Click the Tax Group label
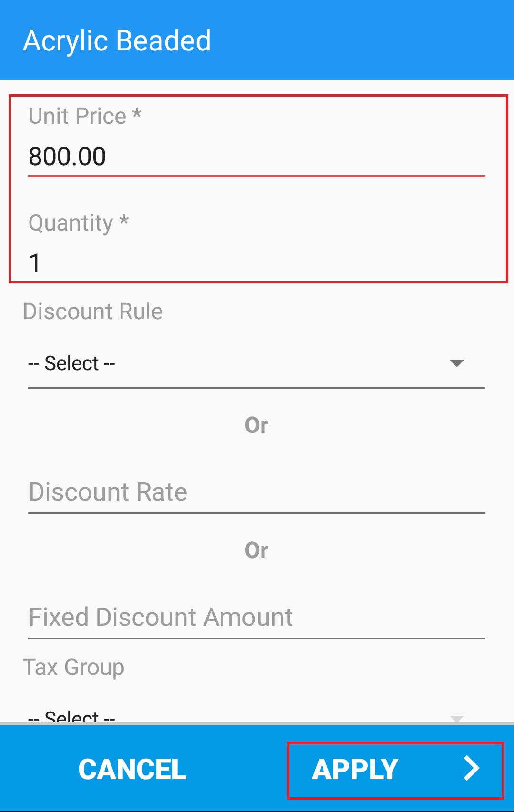 point(74,667)
